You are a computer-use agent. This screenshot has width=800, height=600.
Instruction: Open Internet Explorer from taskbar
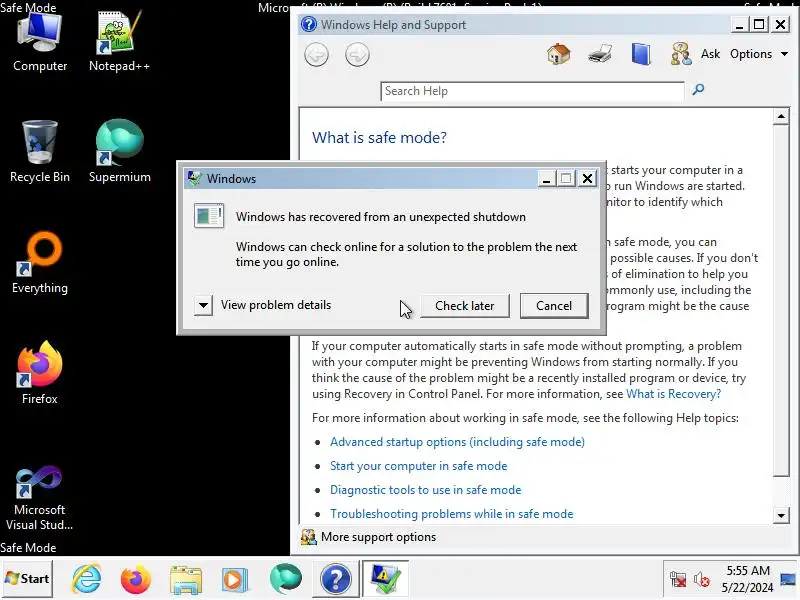coord(87,579)
